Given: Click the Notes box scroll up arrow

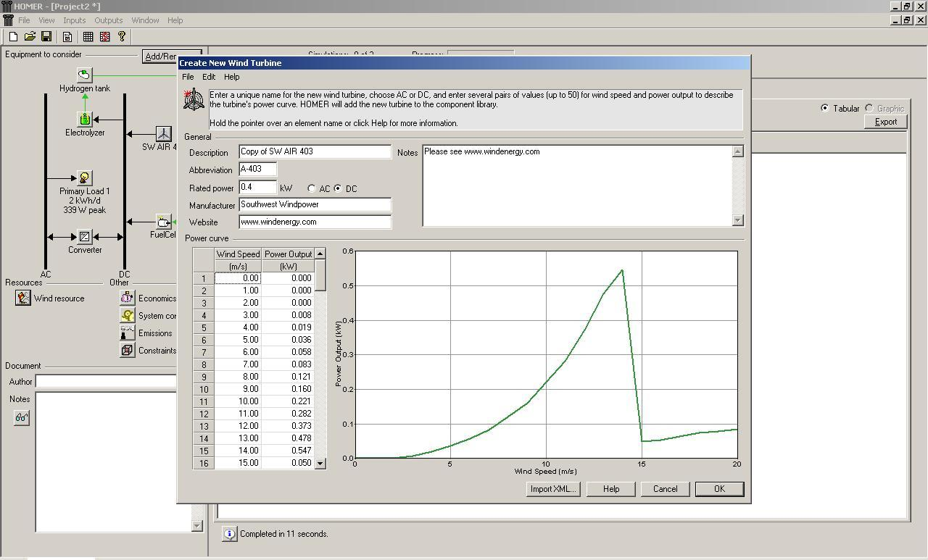Looking at the screenshot, I should click(738, 151).
